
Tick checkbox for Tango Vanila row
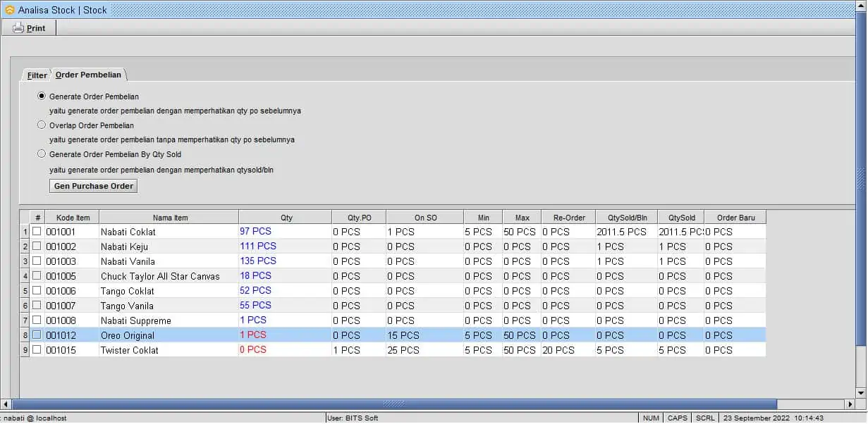point(37,306)
